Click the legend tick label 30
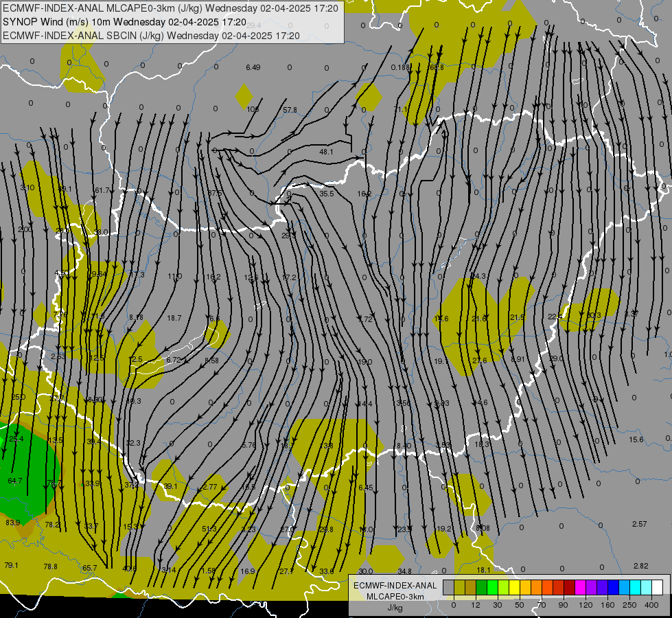672x618 pixels. pos(498,605)
